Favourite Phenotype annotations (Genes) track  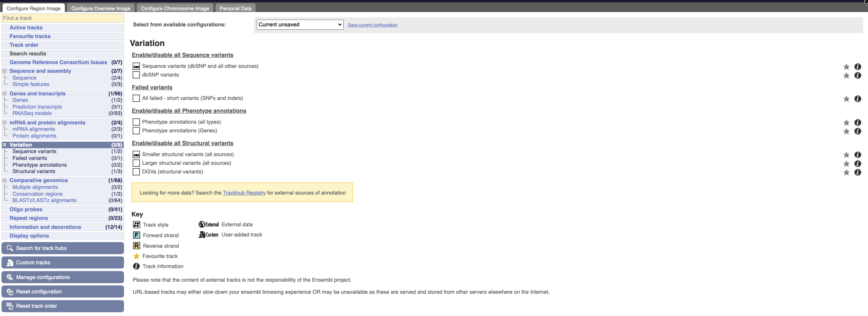846,131
